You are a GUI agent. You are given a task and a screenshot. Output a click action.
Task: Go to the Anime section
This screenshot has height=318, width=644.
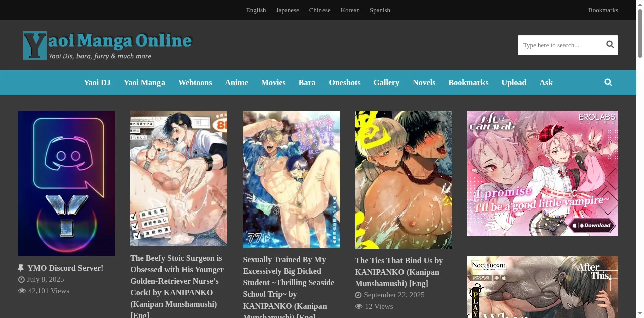tap(236, 83)
